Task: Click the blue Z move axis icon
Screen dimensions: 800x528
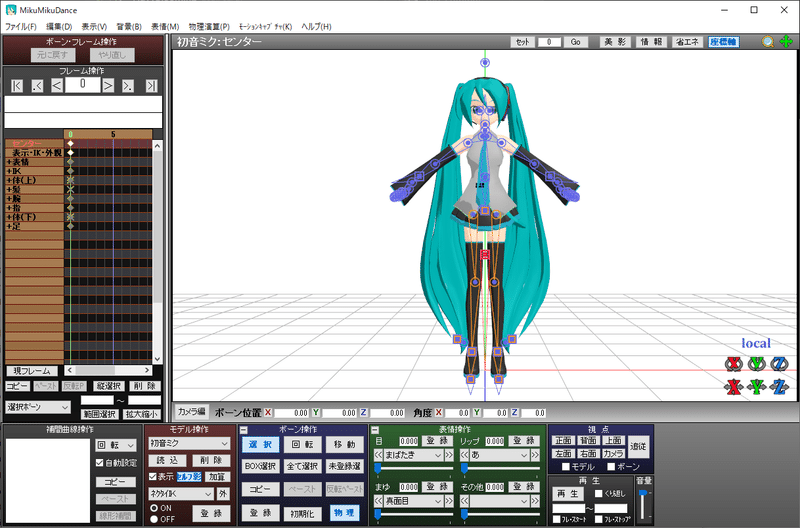Action: (x=779, y=387)
